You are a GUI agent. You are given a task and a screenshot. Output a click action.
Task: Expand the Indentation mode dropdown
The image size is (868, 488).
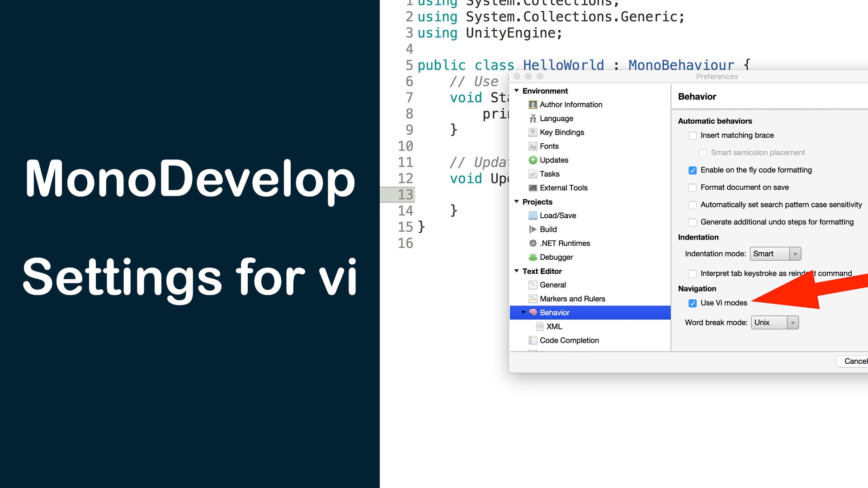(795, 253)
